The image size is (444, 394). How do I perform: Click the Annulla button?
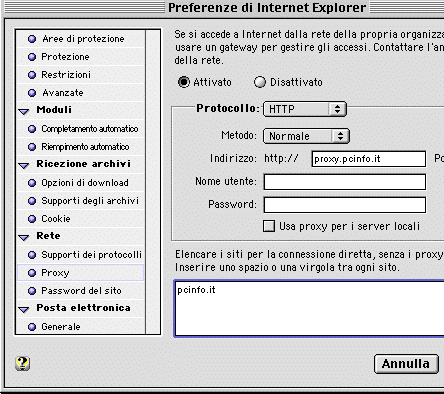[x=406, y=364]
